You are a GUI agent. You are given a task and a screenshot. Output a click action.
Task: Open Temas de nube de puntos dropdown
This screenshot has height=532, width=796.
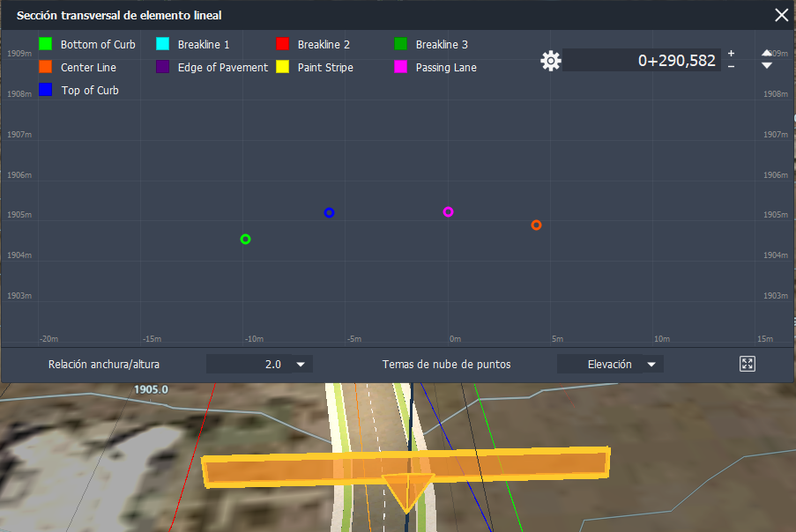click(610, 364)
